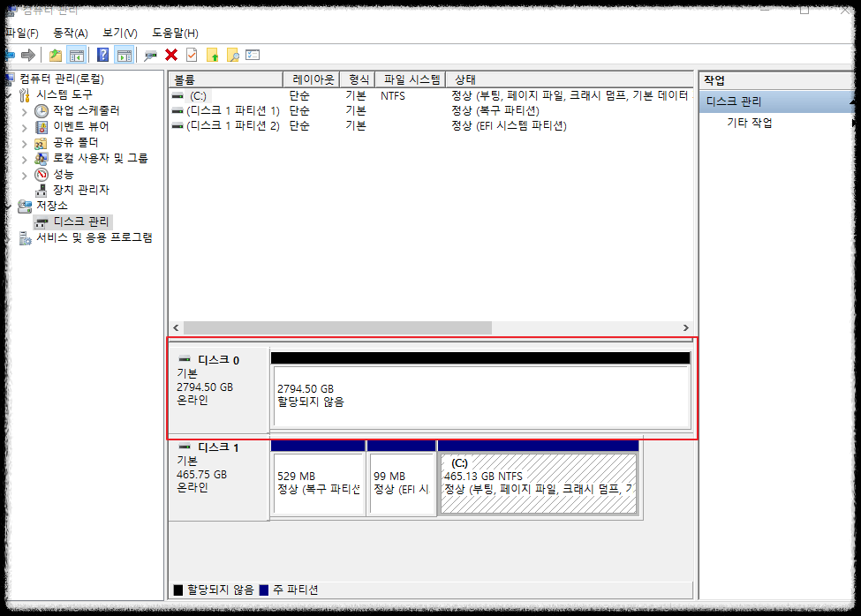
Task: Click the 디스크 0 drive icon
Action: point(185,358)
